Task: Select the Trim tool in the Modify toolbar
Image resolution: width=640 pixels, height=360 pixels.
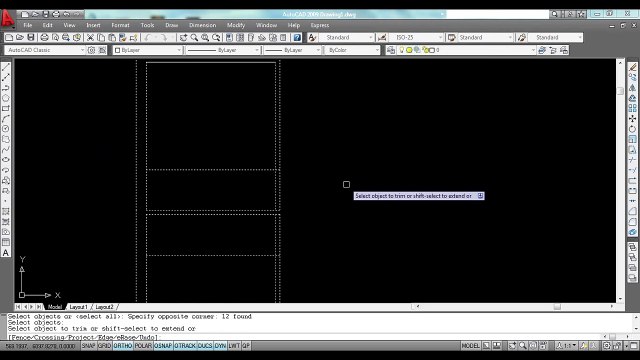Action: [632, 160]
